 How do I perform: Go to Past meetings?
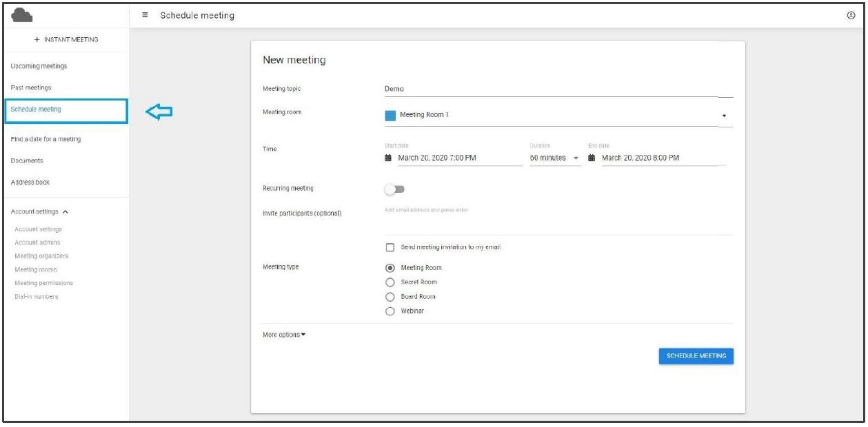[x=31, y=87]
